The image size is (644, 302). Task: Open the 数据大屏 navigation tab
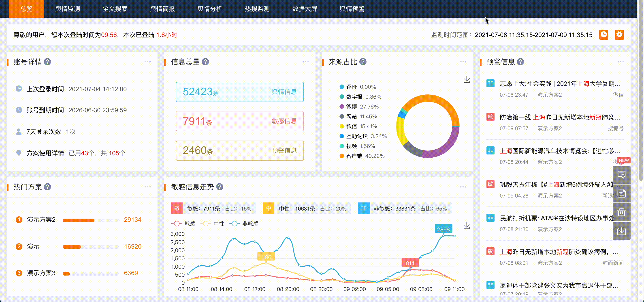(x=305, y=9)
